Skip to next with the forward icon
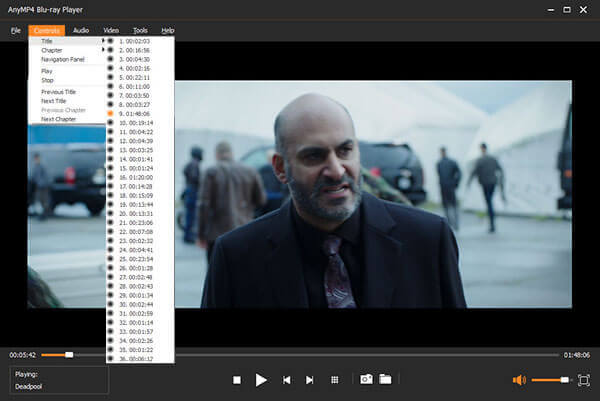 coord(310,380)
